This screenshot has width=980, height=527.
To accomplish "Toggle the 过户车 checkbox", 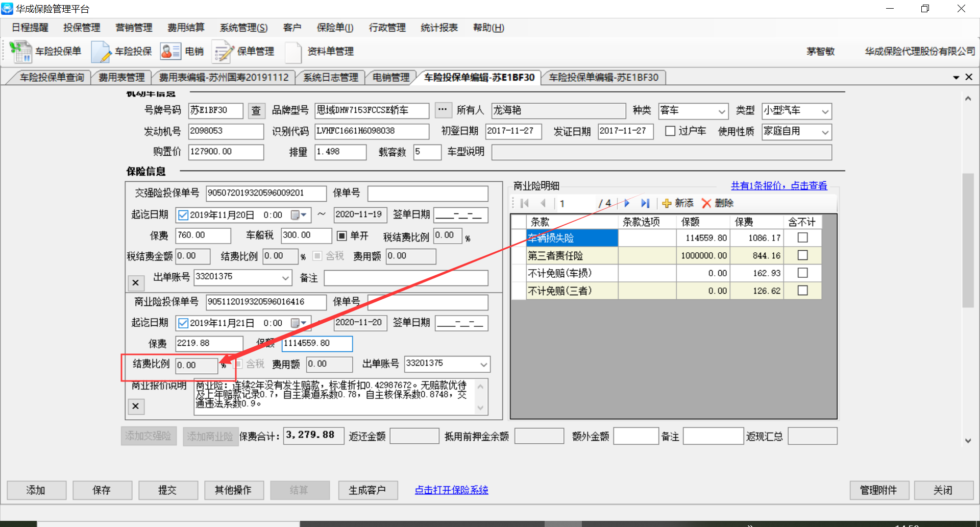I will click(670, 131).
